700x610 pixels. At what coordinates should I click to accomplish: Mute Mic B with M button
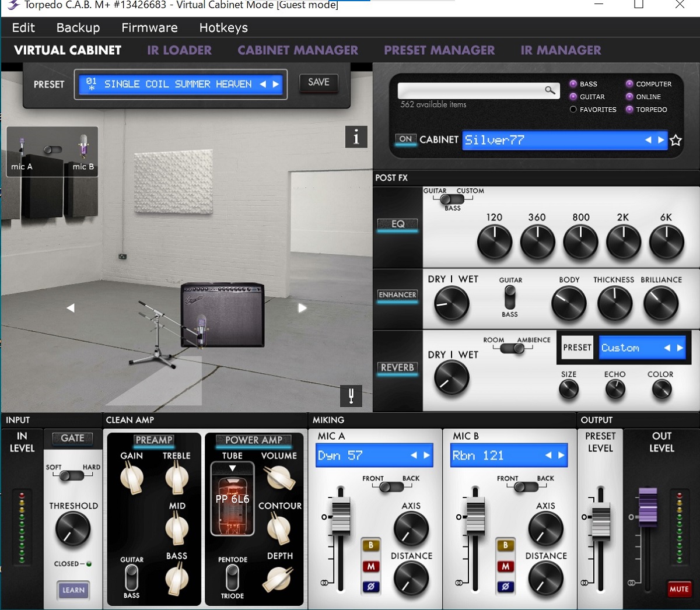(506, 566)
